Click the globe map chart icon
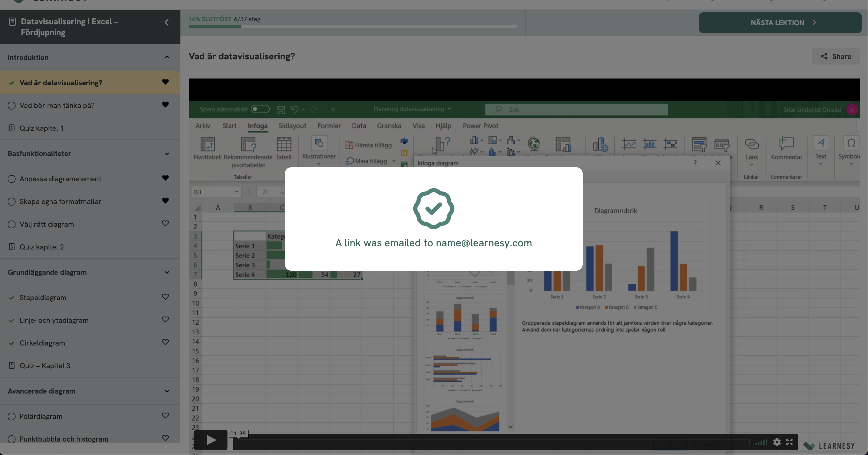Image resolution: width=868 pixels, height=455 pixels. point(534,144)
